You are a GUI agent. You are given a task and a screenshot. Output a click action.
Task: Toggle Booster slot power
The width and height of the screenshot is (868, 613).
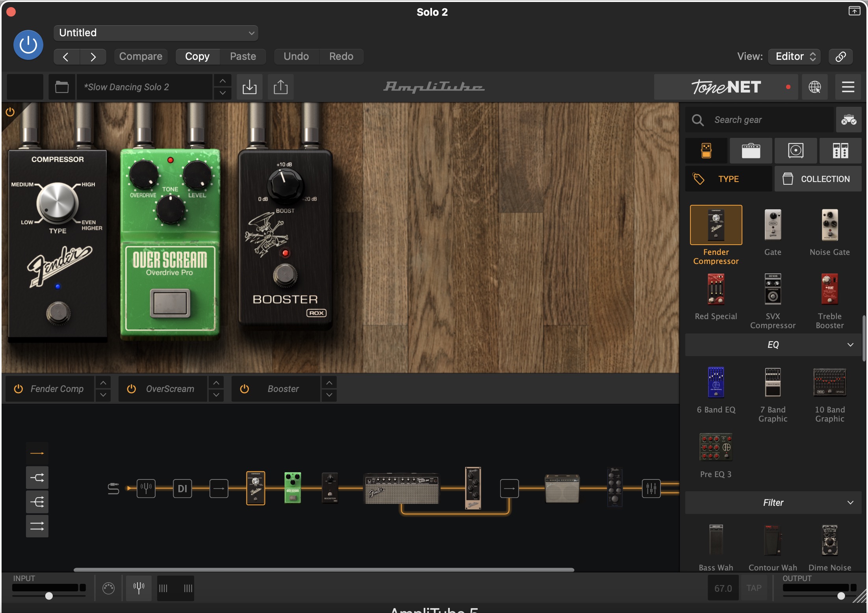tap(244, 389)
